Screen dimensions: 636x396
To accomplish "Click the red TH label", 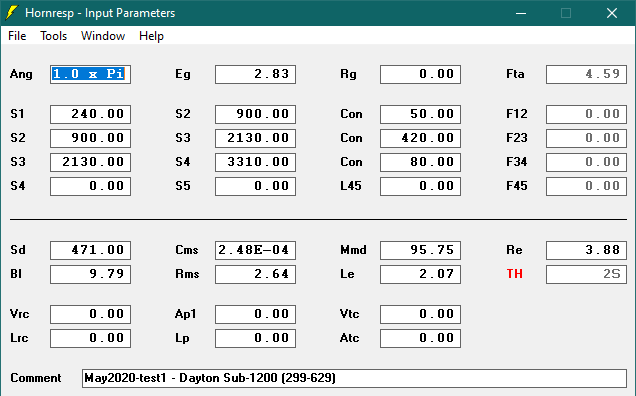I will pos(514,274).
